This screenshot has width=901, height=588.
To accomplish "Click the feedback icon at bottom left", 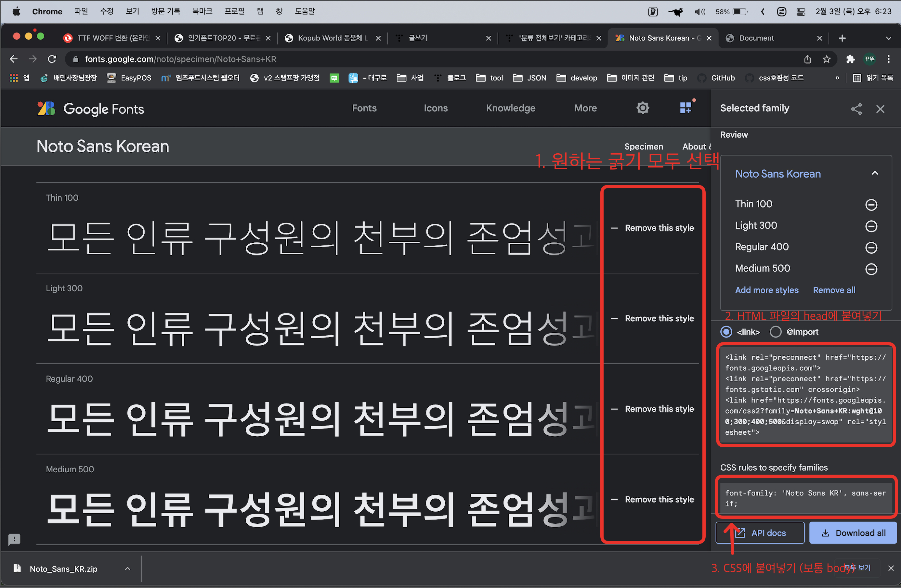I will click(14, 539).
